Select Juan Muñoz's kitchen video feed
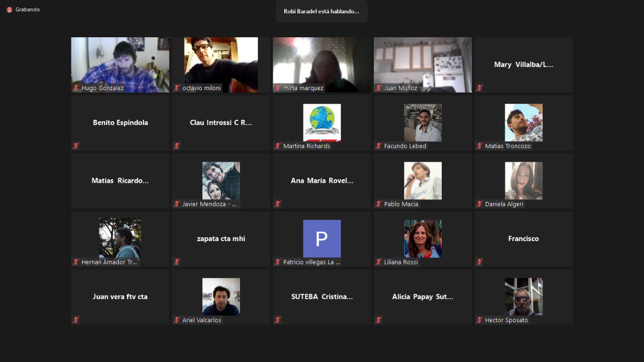The image size is (644, 362). pyautogui.click(x=423, y=64)
